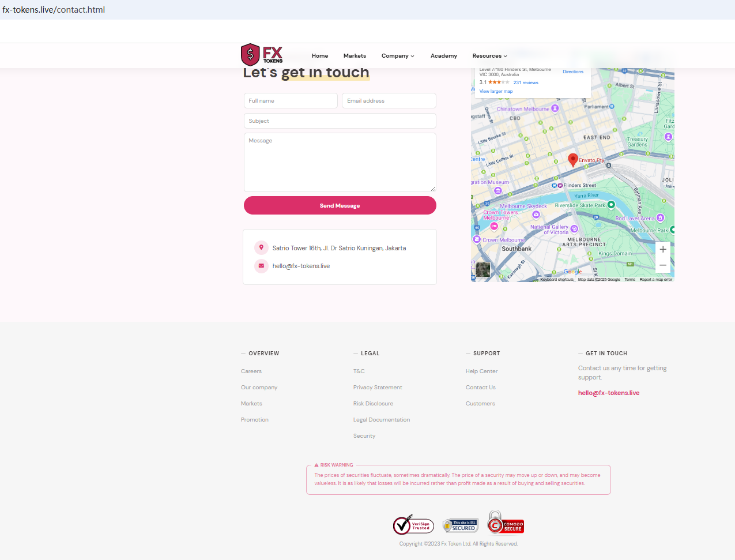Viewport: 735px width, 560px height.
Task: Open the Academy navigation item
Action: click(x=444, y=56)
